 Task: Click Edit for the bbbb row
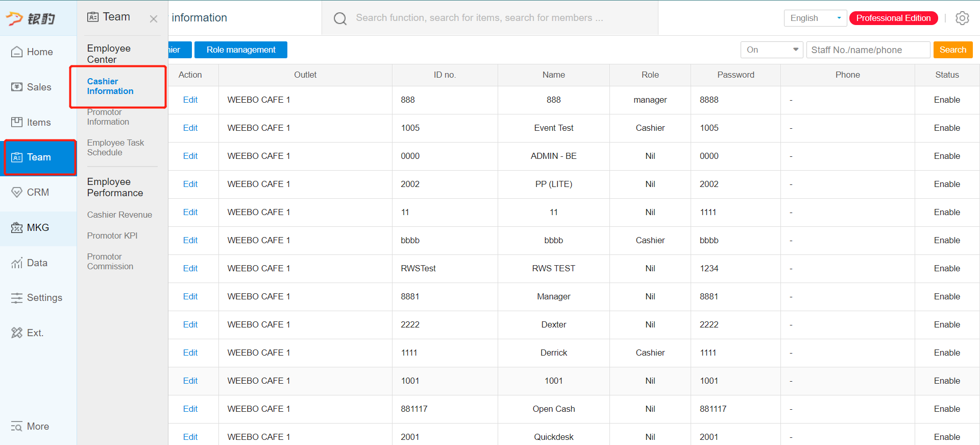coord(190,240)
